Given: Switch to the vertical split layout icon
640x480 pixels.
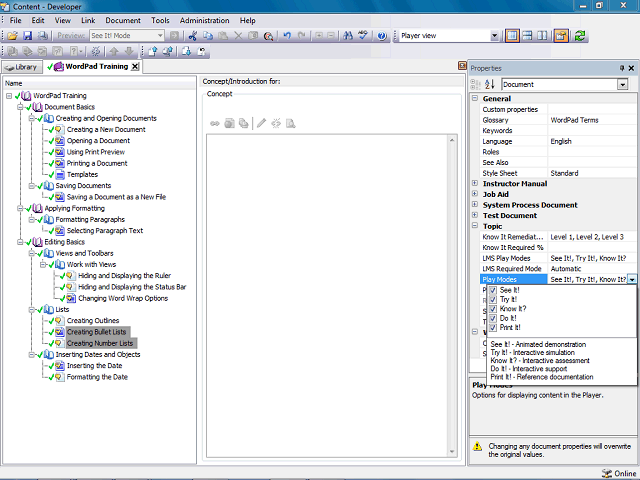Looking at the screenshot, I should pos(542,36).
